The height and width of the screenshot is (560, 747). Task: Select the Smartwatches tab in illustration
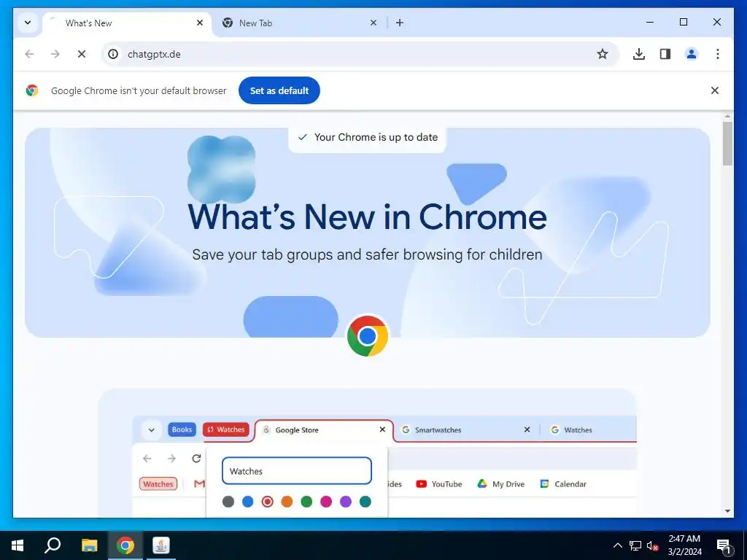tap(465, 430)
